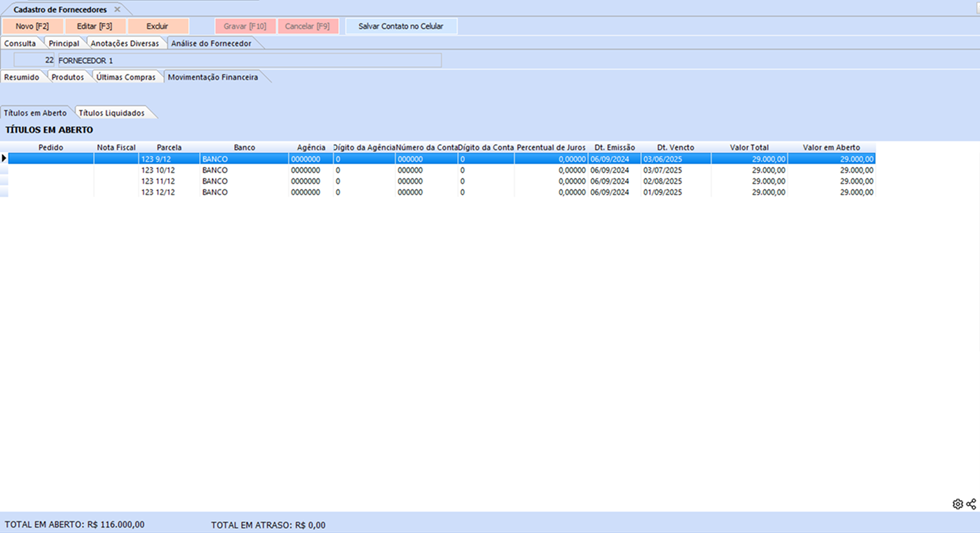The width and height of the screenshot is (980, 533).
Task: Select the Cadastro de Fornecedores window tab
Action: pos(61,10)
